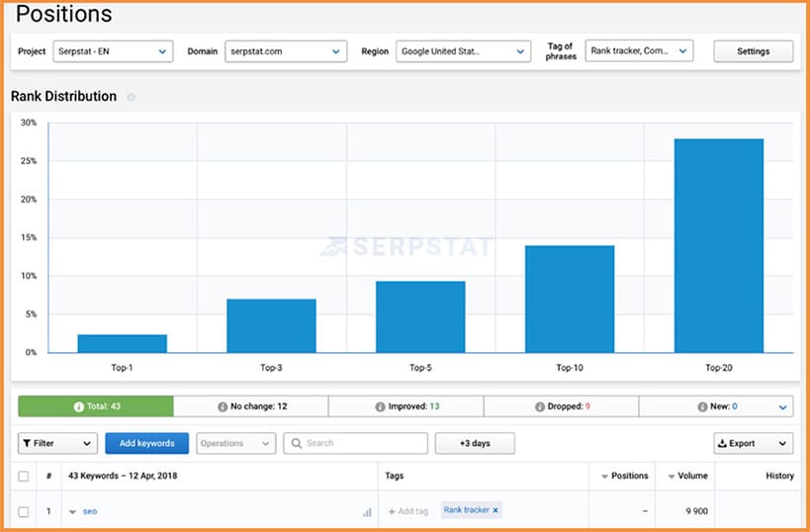Select the Top-10 bar in chart
The height and width of the screenshot is (532, 810).
coord(570,299)
